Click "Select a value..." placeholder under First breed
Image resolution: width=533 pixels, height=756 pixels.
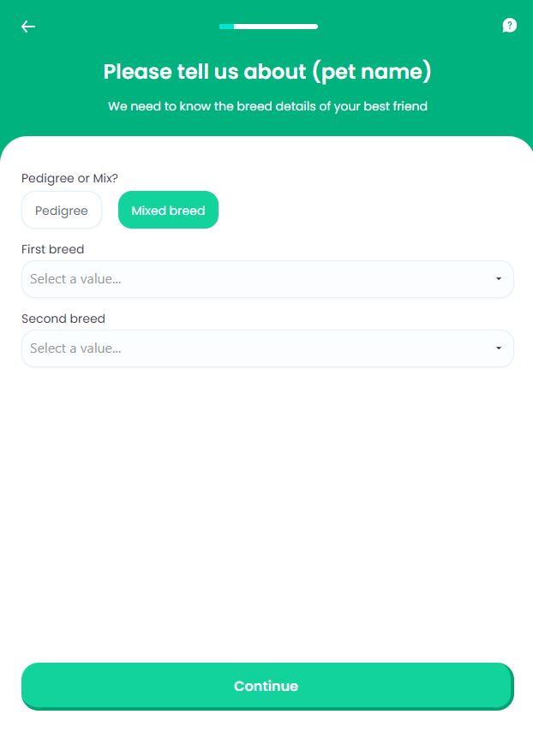point(75,279)
